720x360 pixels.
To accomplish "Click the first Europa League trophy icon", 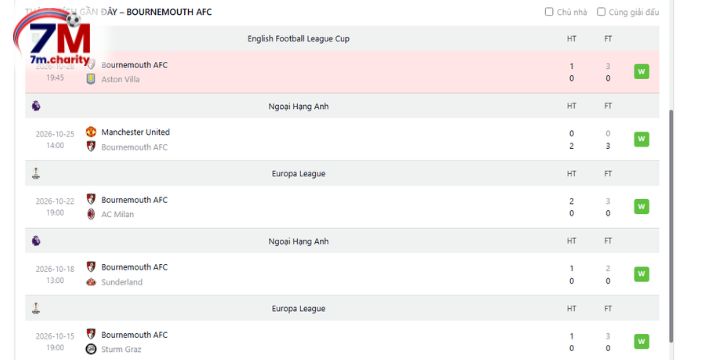I will [x=36, y=174].
